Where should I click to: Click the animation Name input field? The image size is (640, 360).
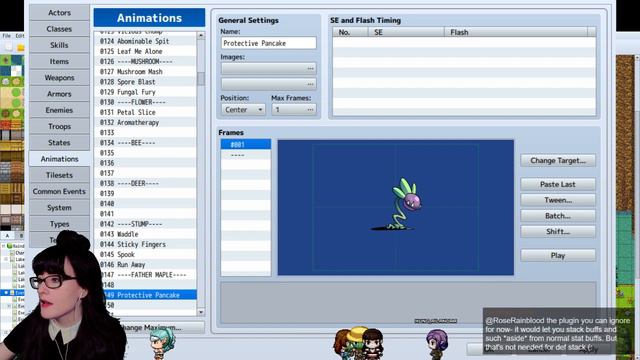pos(269,43)
